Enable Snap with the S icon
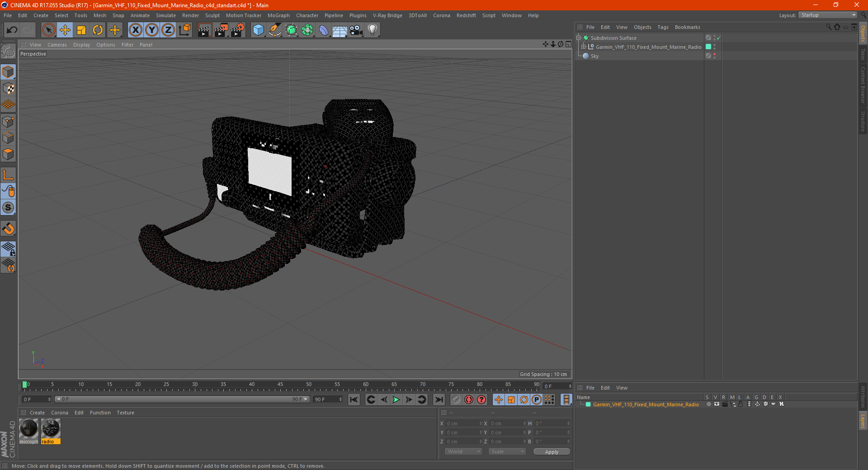868x470 pixels. (9, 208)
